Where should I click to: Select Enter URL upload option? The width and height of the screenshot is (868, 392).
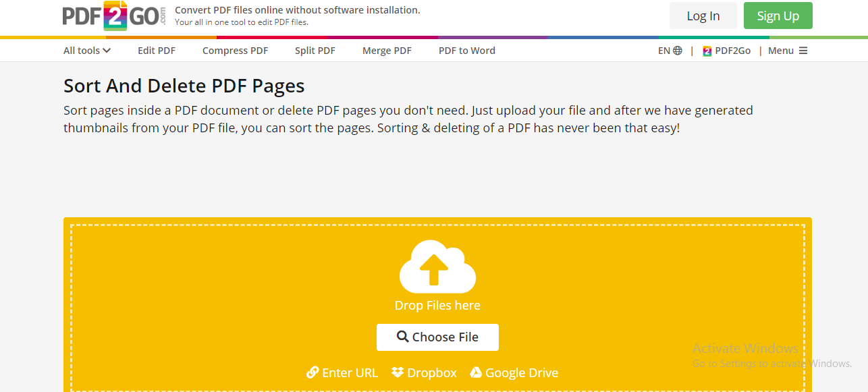(x=342, y=372)
